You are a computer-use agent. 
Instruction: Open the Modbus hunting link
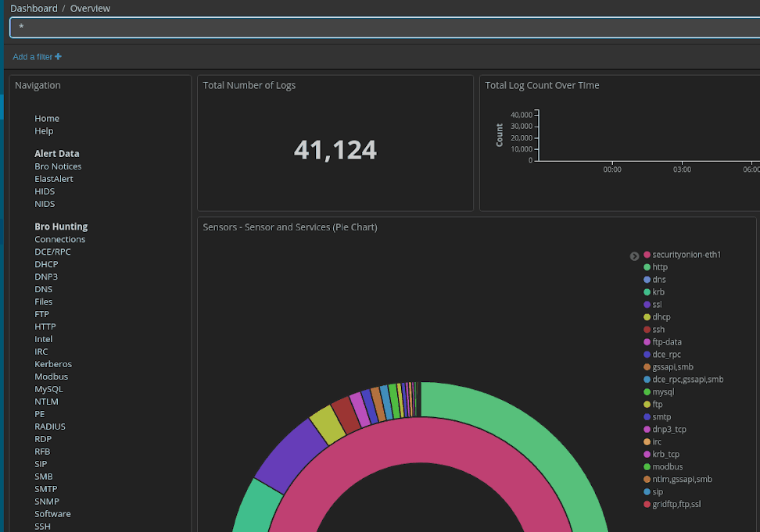[52, 377]
